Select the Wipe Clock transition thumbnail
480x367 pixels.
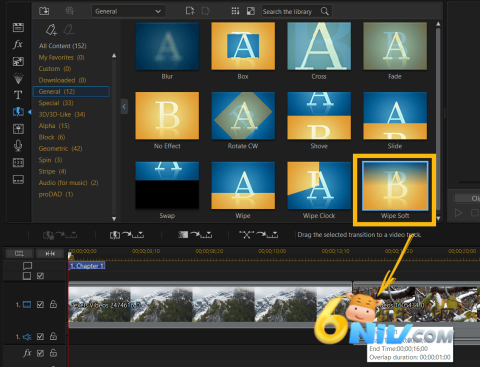coord(319,185)
